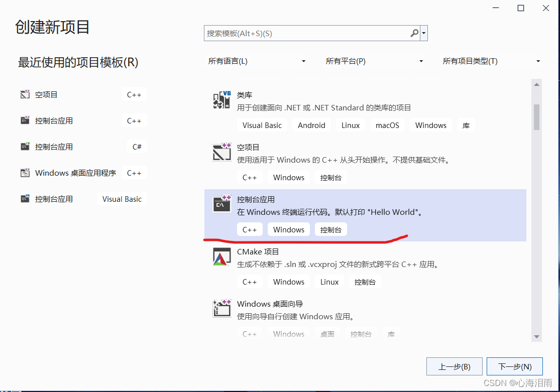Open the 所有项目类型(T) project type dropdown
This screenshot has width=560, height=392.
(x=491, y=61)
